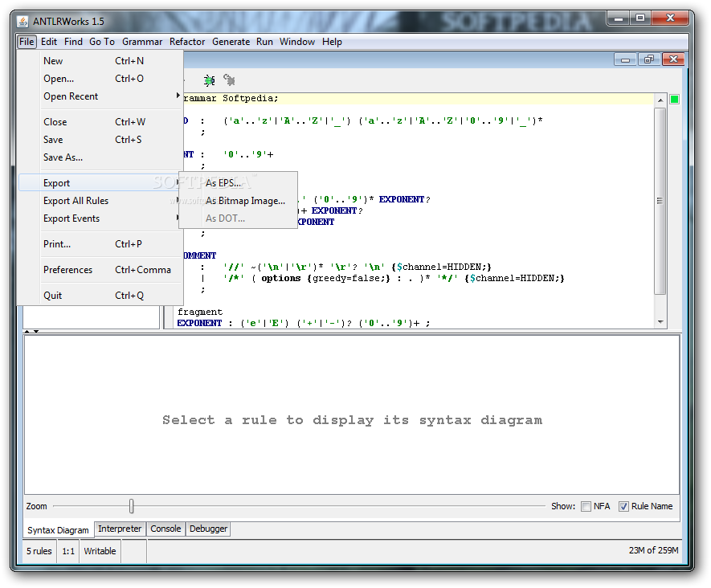The height and width of the screenshot is (588, 711).
Task: Select Close in the File menu
Action: [x=100, y=122]
